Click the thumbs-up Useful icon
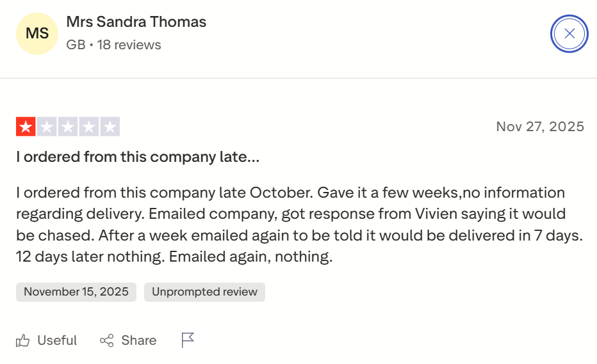 click(23, 340)
